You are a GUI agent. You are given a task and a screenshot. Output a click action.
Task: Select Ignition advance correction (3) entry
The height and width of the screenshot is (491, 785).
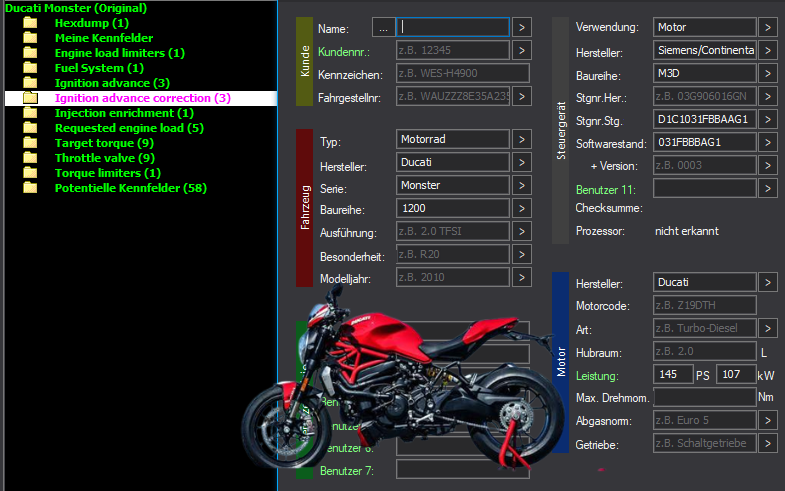pyautogui.click(x=143, y=98)
